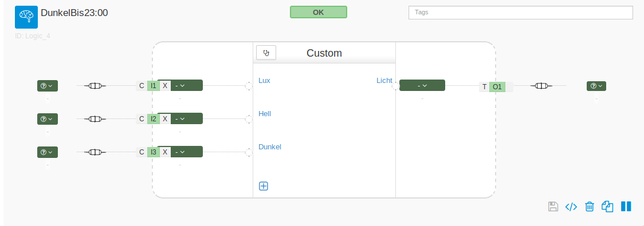Expand the dash dropdown next to I3
This screenshot has width=644, height=226.
[x=180, y=152]
